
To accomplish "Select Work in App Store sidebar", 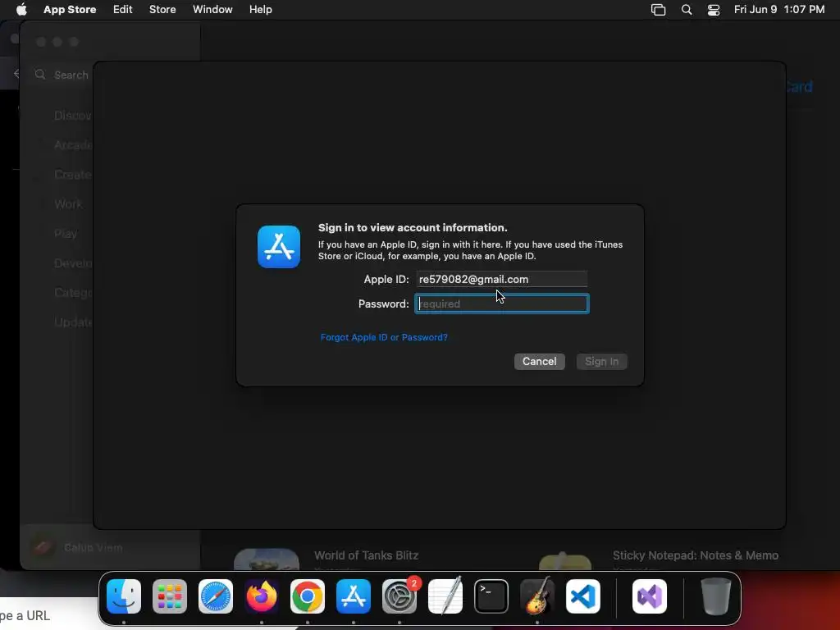I will [x=68, y=204].
